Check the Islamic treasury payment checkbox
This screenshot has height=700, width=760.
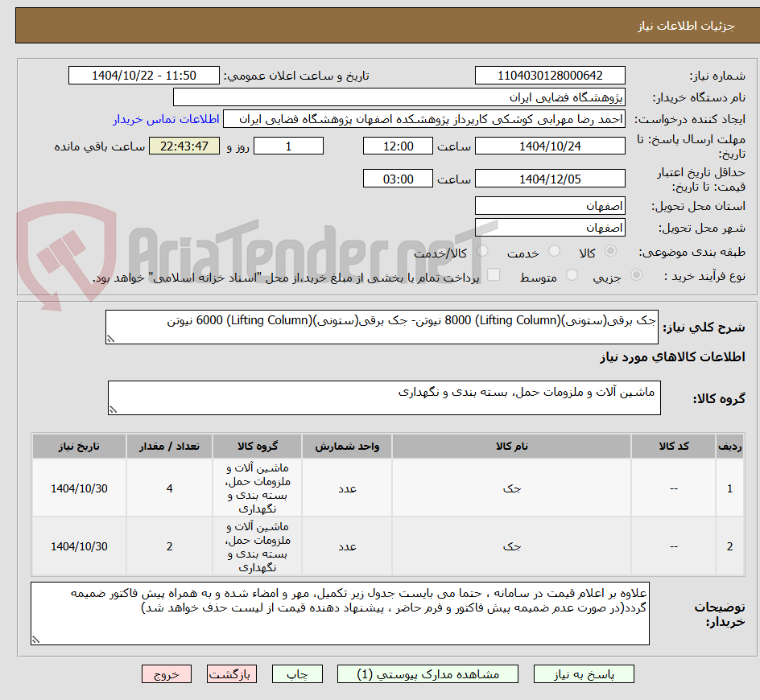[494, 274]
